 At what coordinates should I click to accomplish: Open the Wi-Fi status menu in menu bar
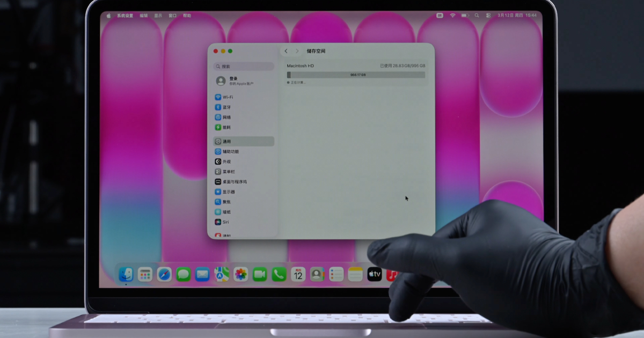point(452,16)
